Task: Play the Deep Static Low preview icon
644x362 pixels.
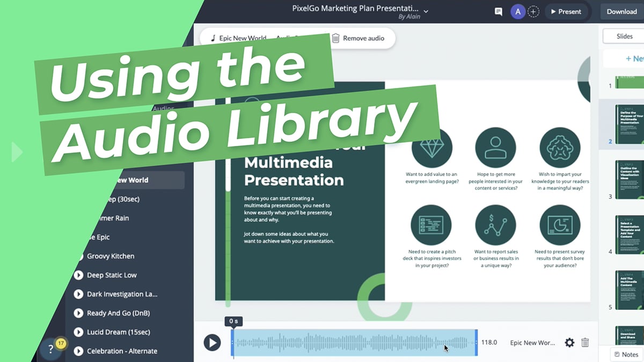Action: pos(78,275)
